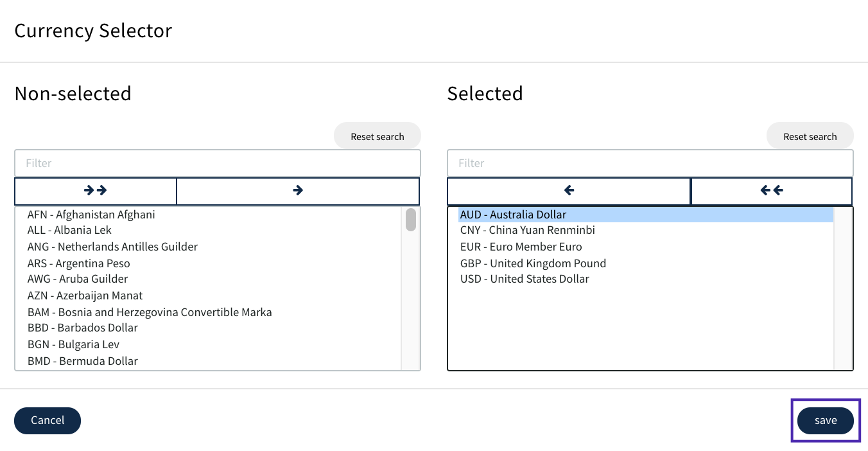This screenshot has width=868, height=451.
Task: Click the scrollbar of the non-selected list
Action: [410, 220]
